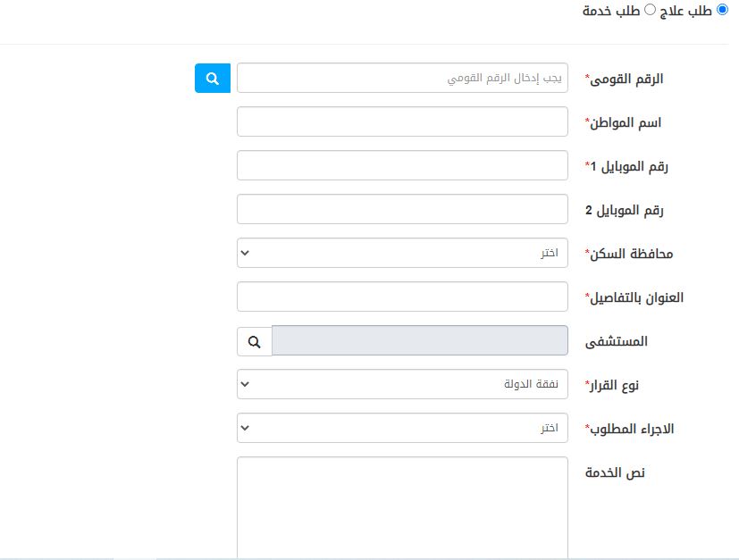Expand the محافظة السكن dropdown
The width and height of the screenshot is (739, 560).
point(402,253)
